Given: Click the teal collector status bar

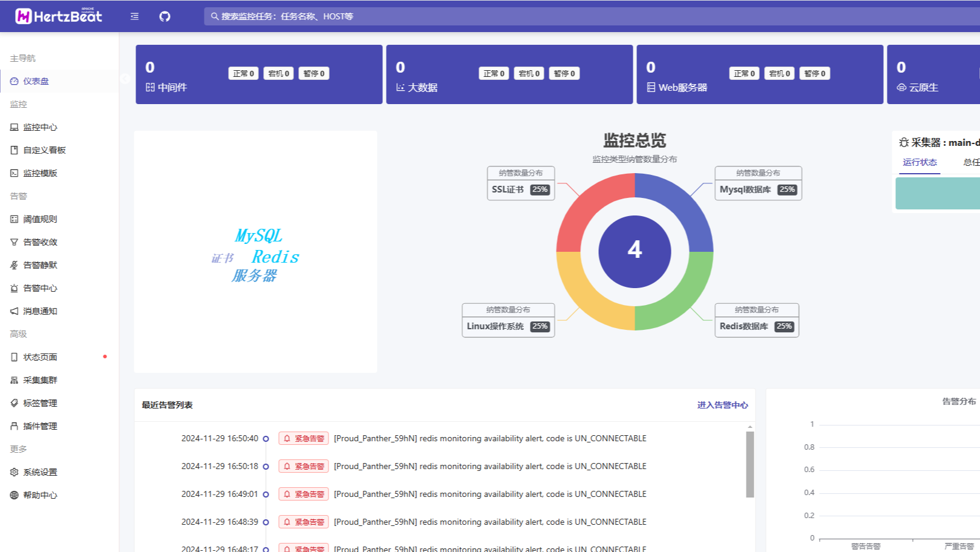Looking at the screenshot, I should pyautogui.click(x=938, y=193).
